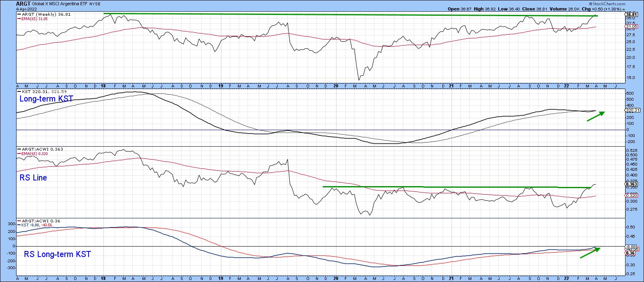The width and height of the screenshot is (644, 282).
Task: Click the year 22 label on bottom date axis
Action: [567, 278]
